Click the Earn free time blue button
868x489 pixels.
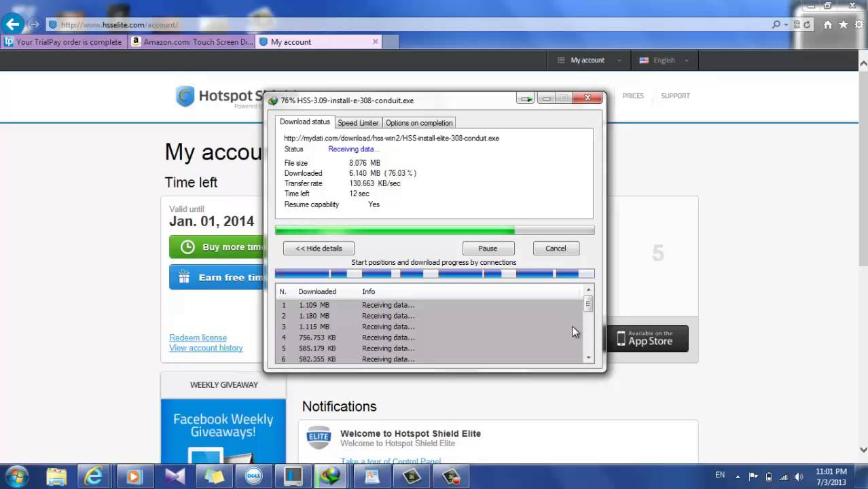(216, 277)
